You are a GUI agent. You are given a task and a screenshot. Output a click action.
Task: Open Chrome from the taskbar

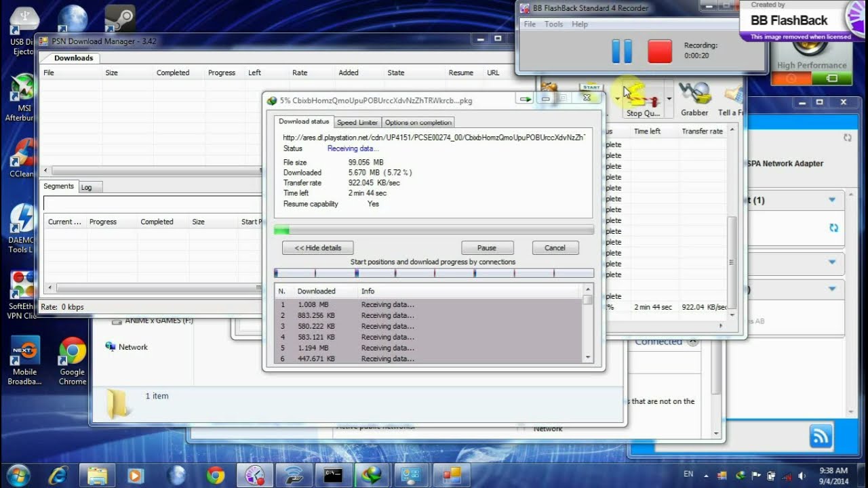pos(216,474)
